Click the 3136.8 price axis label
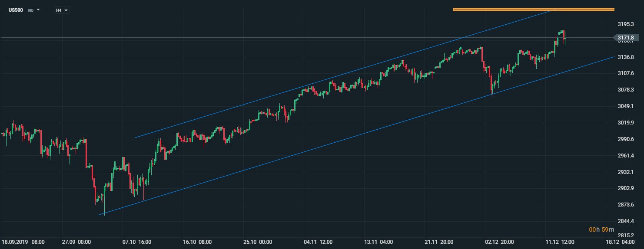This screenshot has height=249, width=644. point(625,57)
